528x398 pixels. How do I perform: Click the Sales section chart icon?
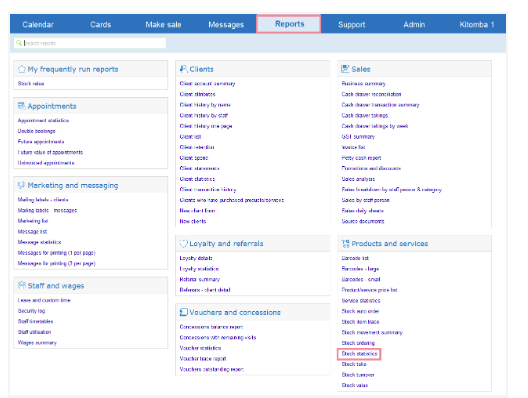(345, 69)
